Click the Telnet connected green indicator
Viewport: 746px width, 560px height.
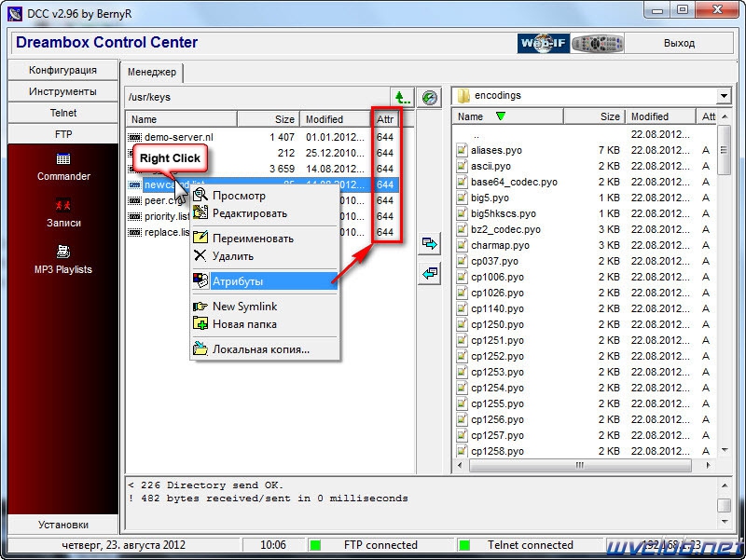[x=464, y=545]
